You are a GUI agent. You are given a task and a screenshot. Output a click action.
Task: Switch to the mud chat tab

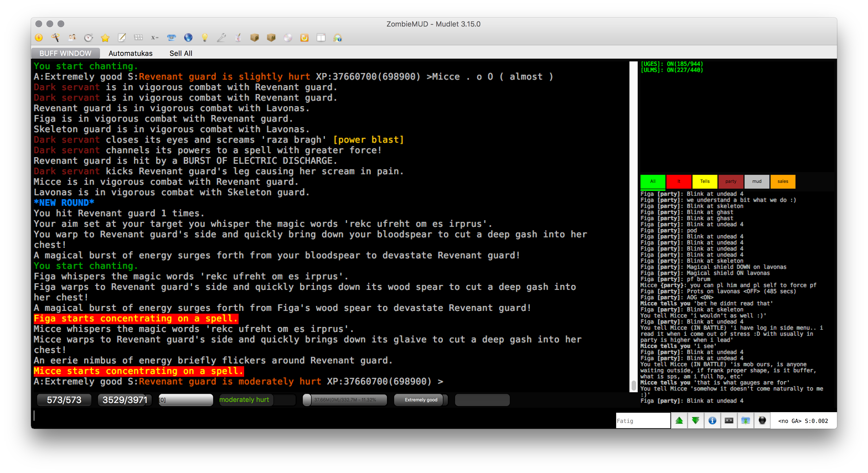(x=756, y=181)
